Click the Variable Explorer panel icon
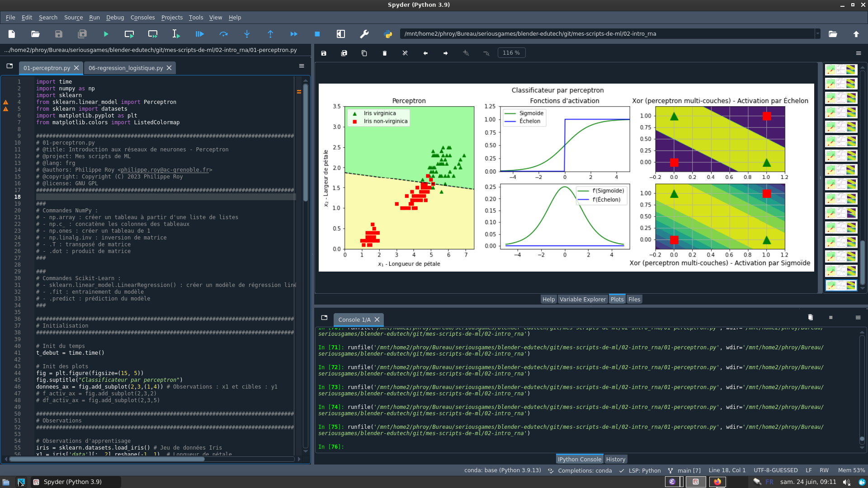 tap(582, 299)
